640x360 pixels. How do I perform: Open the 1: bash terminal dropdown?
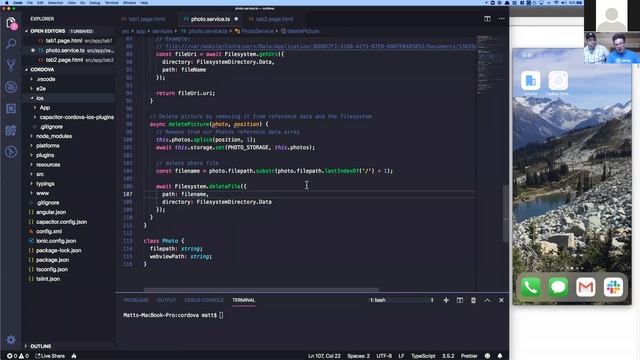tap(401, 300)
